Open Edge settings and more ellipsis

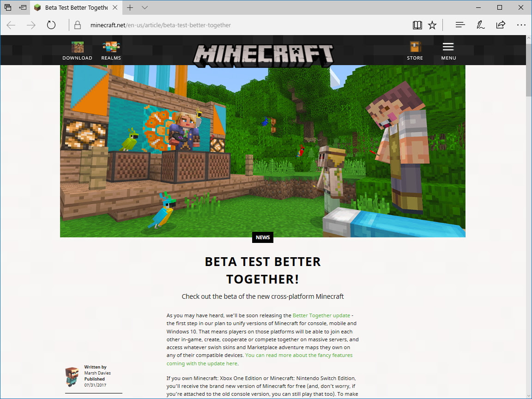[521, 25]
